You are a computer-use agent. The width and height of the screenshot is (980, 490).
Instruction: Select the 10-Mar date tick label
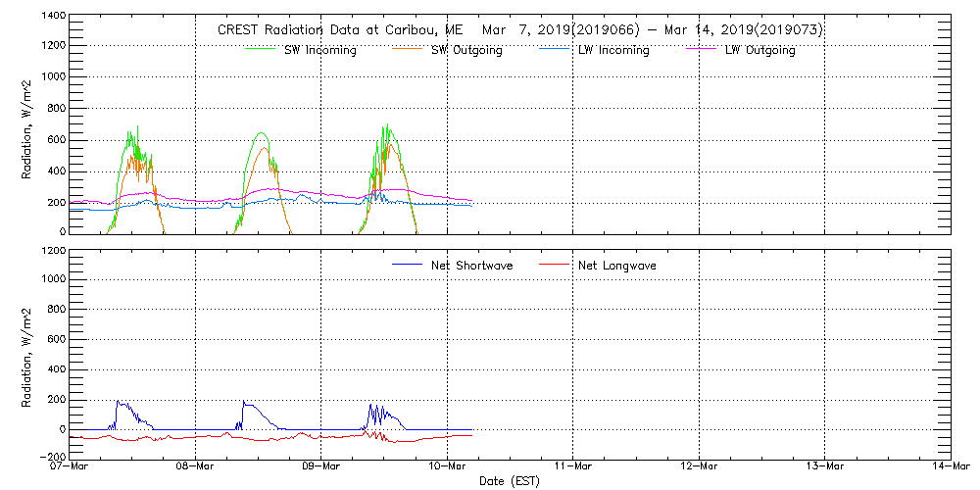pos(448,466)
